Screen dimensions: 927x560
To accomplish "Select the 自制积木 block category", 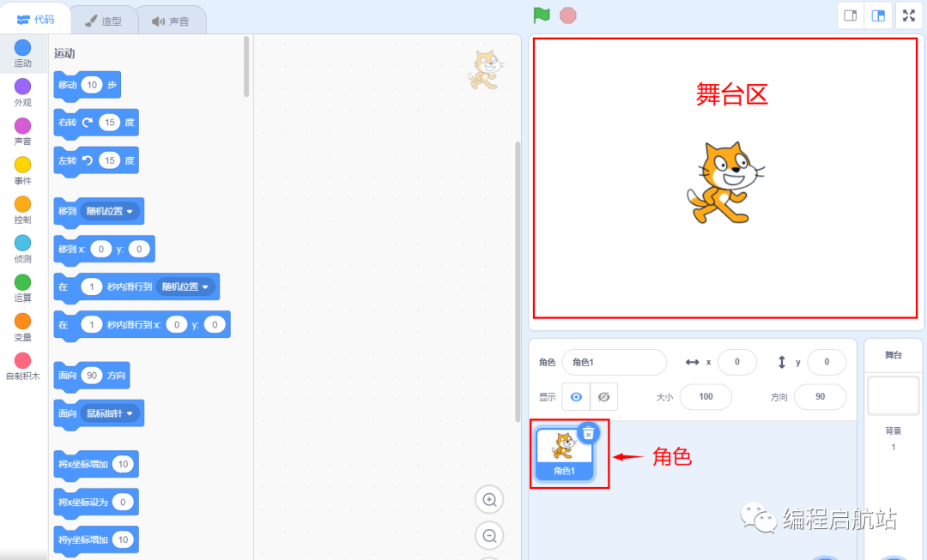I will pyautogui.click(x=22, y=367).
